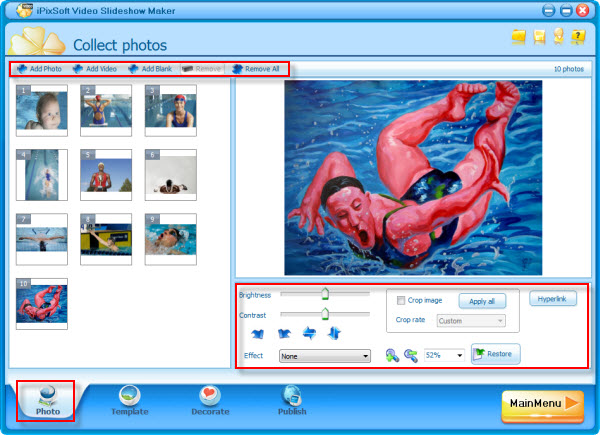Click the zoom out magnifier icon
600x435 pixels.
[411, 355]
